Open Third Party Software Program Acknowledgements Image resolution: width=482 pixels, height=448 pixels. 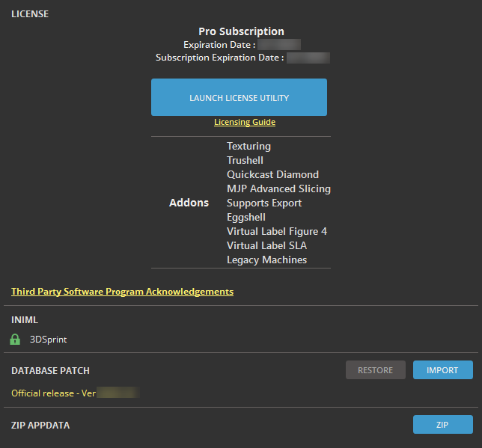pyautogui.click(x=122, y=291)
